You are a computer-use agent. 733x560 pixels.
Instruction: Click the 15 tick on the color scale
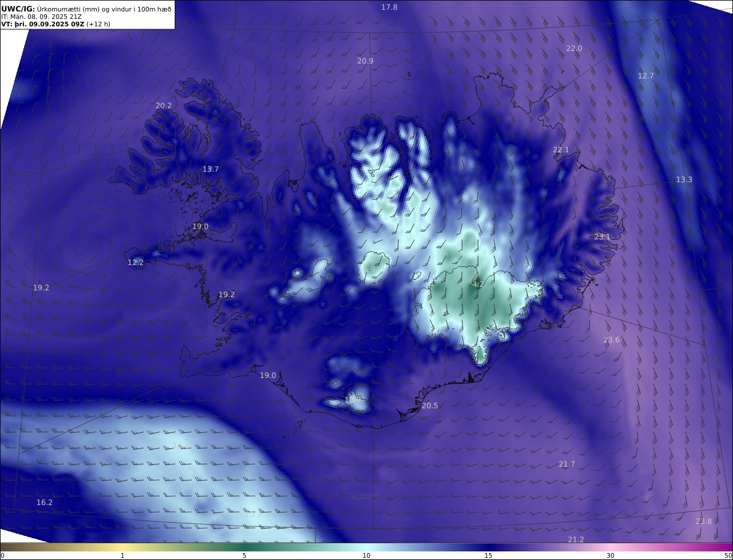pos(488,555)
